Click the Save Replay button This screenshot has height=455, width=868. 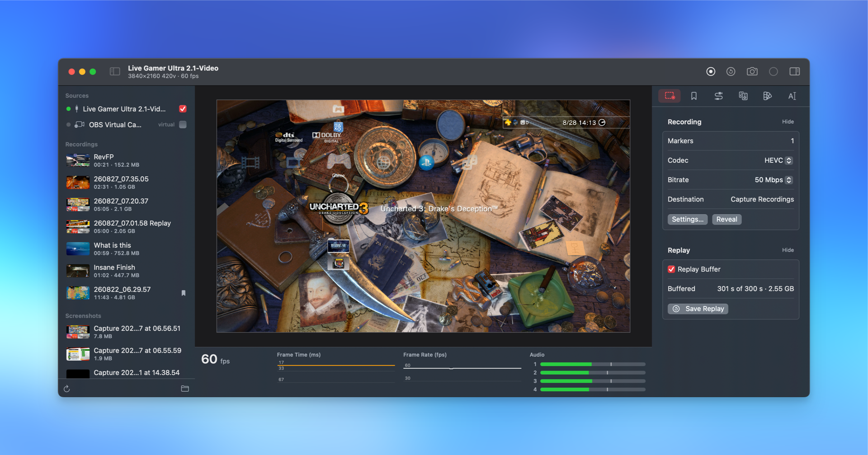(x=698, y=309)
